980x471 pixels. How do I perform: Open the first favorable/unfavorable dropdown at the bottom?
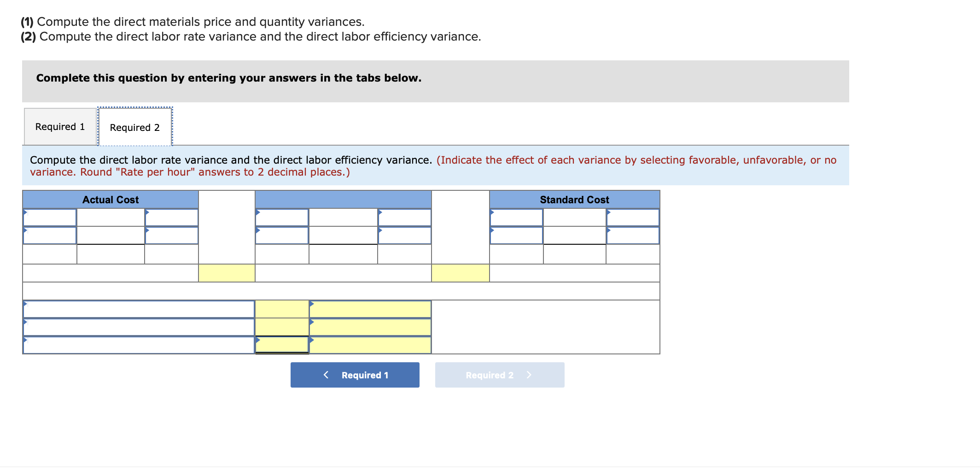click(369, 308)
